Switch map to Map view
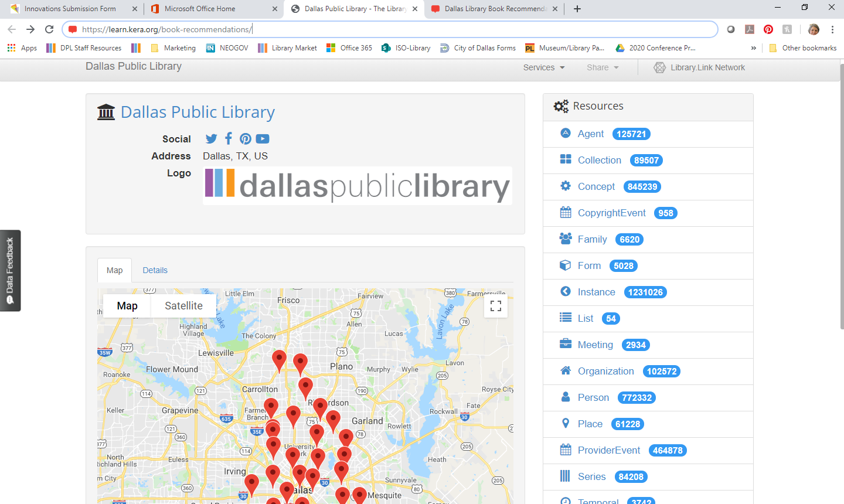The height and width of the screenshot is (504, 844). coord(127,306)
